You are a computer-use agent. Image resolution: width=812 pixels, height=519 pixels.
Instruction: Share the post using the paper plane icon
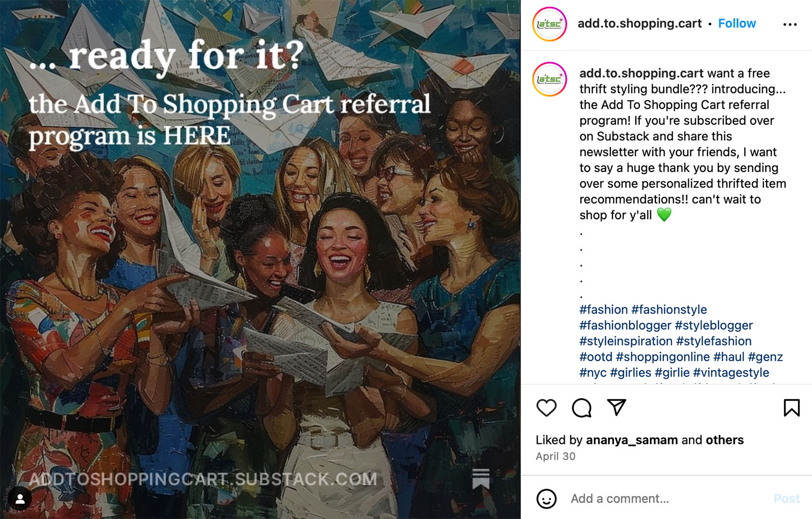click(617, 409)
